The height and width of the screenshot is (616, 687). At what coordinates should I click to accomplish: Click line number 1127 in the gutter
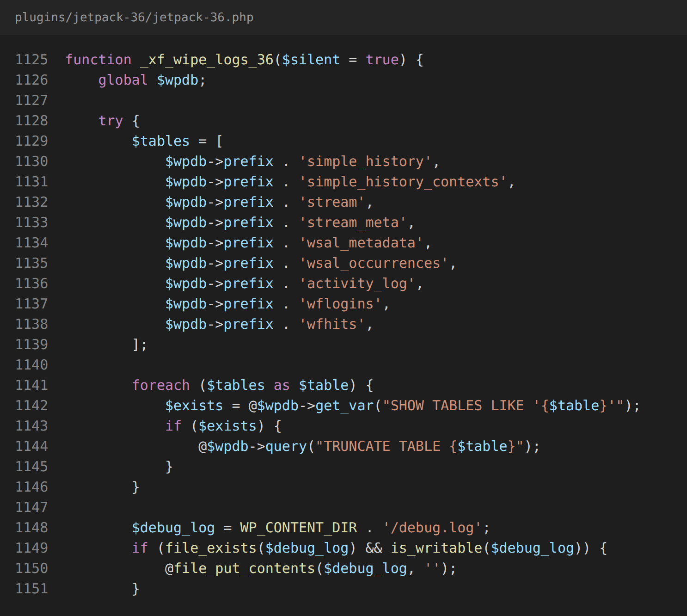click(x=31, y=100)
